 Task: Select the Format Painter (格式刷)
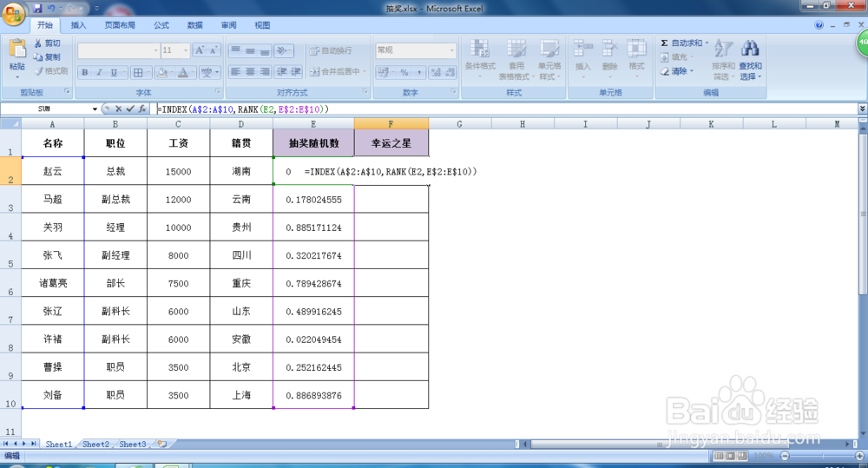[x=51, y=71]
